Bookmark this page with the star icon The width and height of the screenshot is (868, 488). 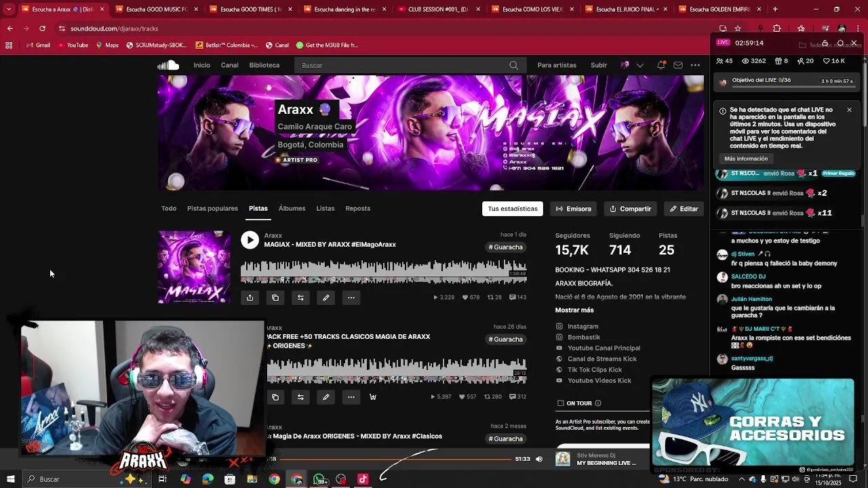click(x=738, y=28)
